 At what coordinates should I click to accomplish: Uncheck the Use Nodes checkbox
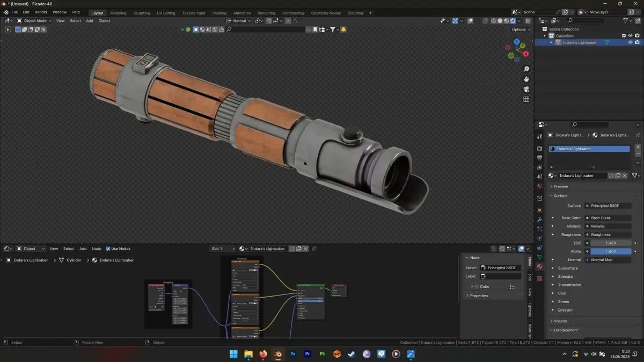click(x=108, y=249)
